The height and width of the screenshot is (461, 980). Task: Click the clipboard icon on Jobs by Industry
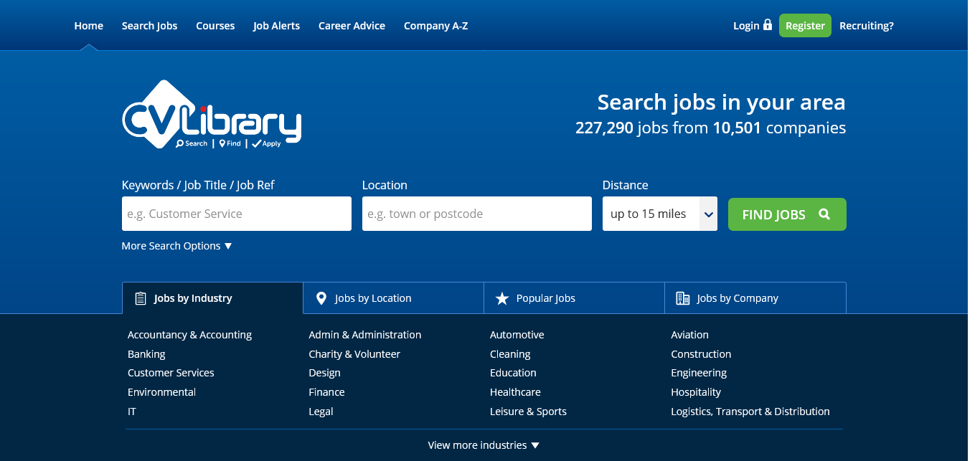point(141,298)
